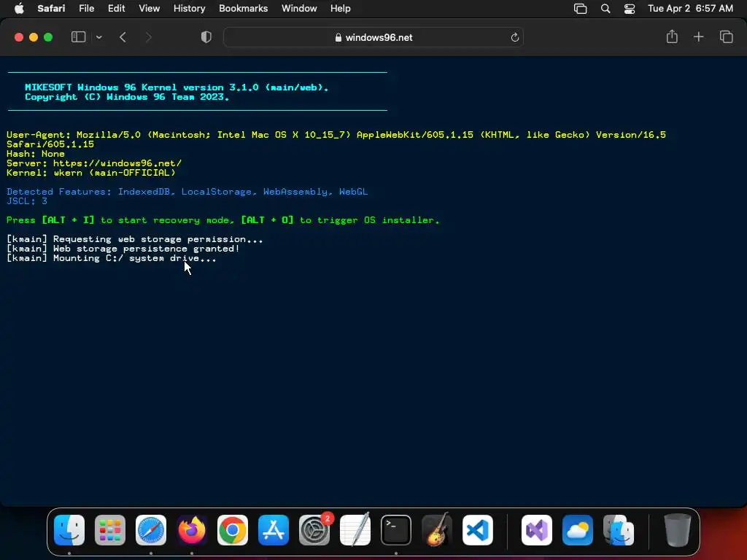Click the 'Detected Features' line
Image resolution: width=747 pixels, height=560 pixels.
[187, 192]
